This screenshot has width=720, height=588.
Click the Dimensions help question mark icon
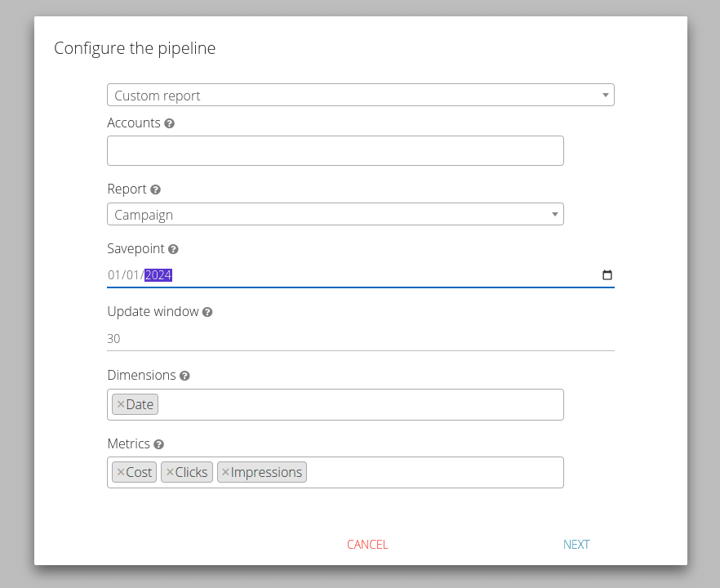[184, 376]
